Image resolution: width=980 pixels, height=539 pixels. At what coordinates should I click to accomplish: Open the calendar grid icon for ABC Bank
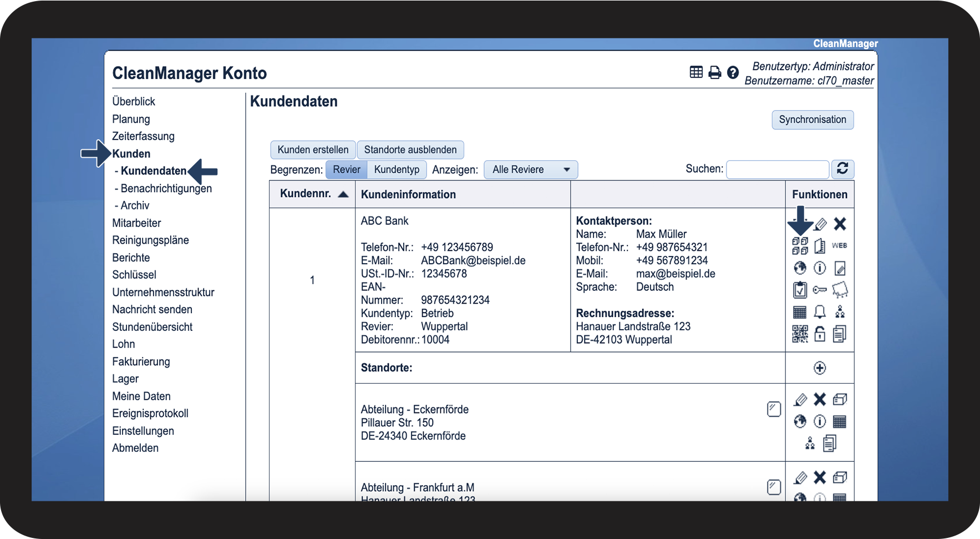800,312
